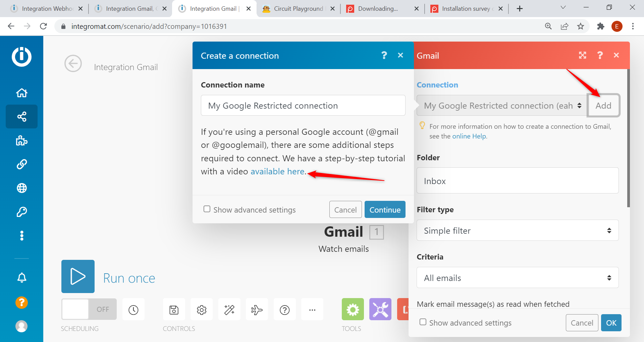Open the orange help question icon
This screenshot has width=644, height=342.
(x=21, y=302)
